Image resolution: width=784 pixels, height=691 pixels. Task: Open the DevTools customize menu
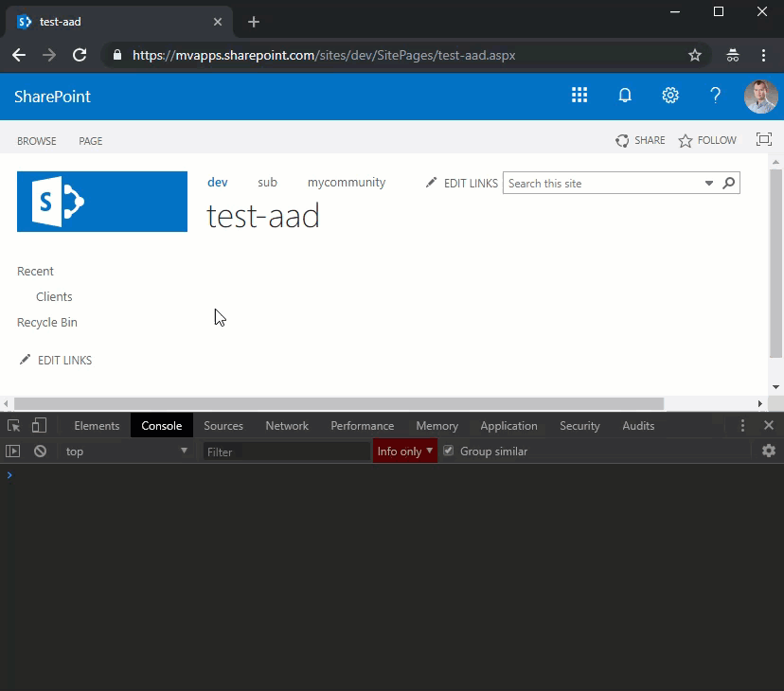tap(742, 426)
